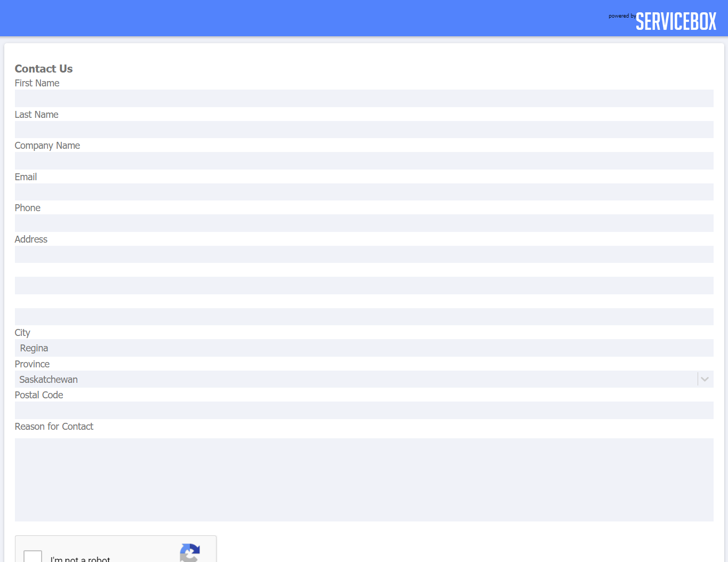Click the second Address line field
The width and height of the screenshot is (728, 562).
(364, 285)
